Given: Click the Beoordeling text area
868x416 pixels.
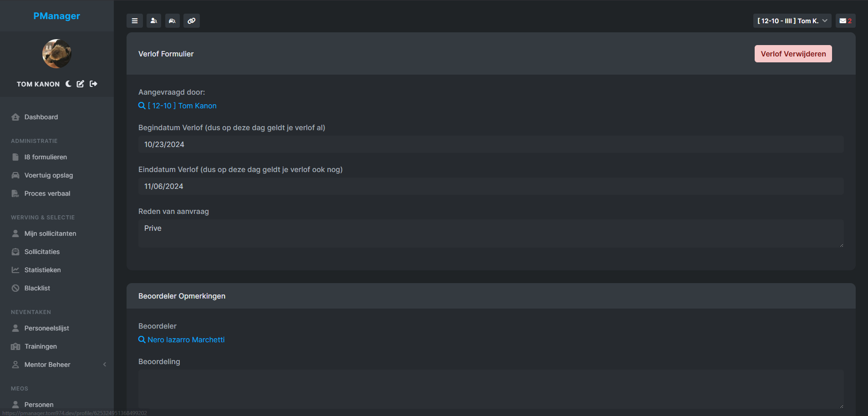Looking at the screenshot, I should pos(490,389).
